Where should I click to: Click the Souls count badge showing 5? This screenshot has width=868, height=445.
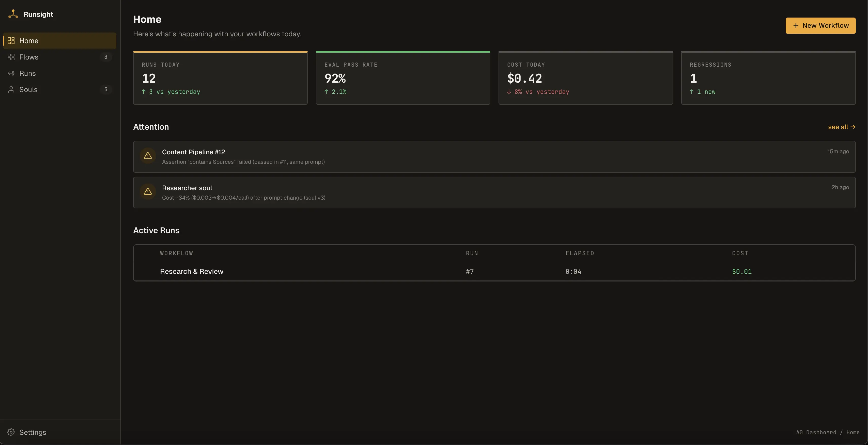tap(105, 89)
